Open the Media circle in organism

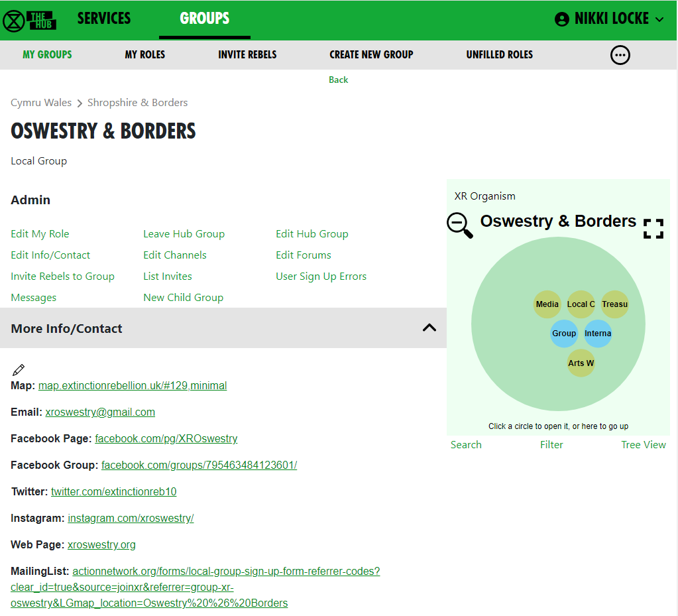(x=547, y=304)
